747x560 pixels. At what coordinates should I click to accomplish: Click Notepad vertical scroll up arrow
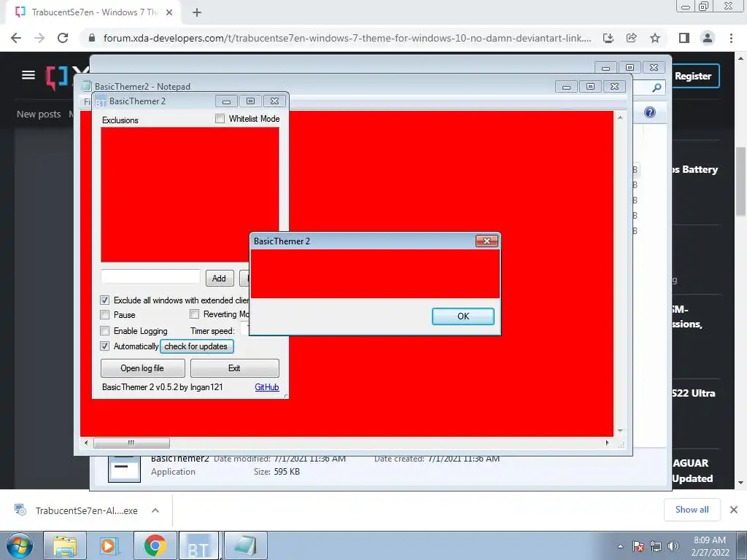point(620,117)
